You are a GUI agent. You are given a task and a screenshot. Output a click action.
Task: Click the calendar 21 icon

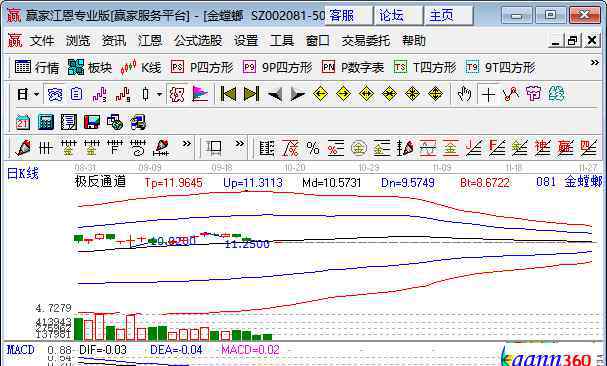22,122
